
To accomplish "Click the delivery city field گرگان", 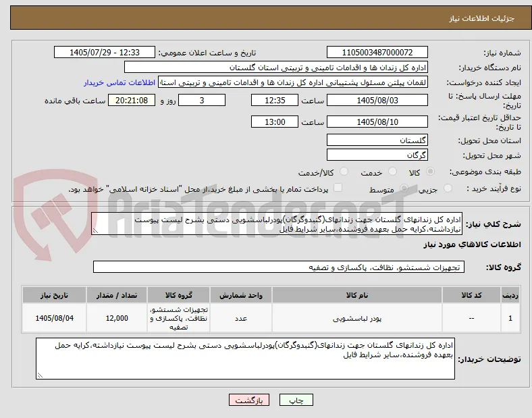I will click(x=377, y=155).
